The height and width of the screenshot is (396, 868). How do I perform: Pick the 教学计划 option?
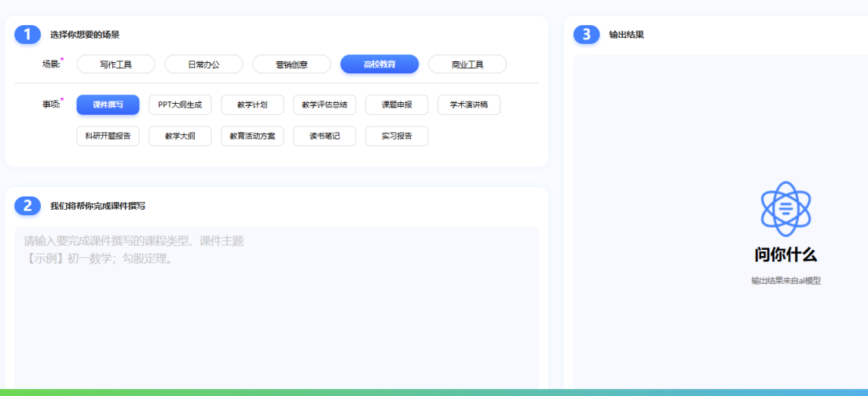coord(252,105)
